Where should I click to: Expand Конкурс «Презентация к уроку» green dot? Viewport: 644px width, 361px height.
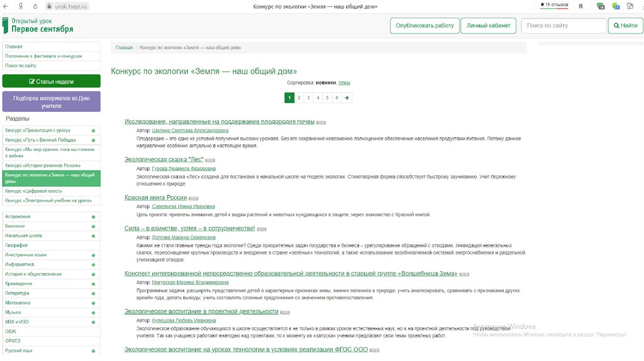93,131
